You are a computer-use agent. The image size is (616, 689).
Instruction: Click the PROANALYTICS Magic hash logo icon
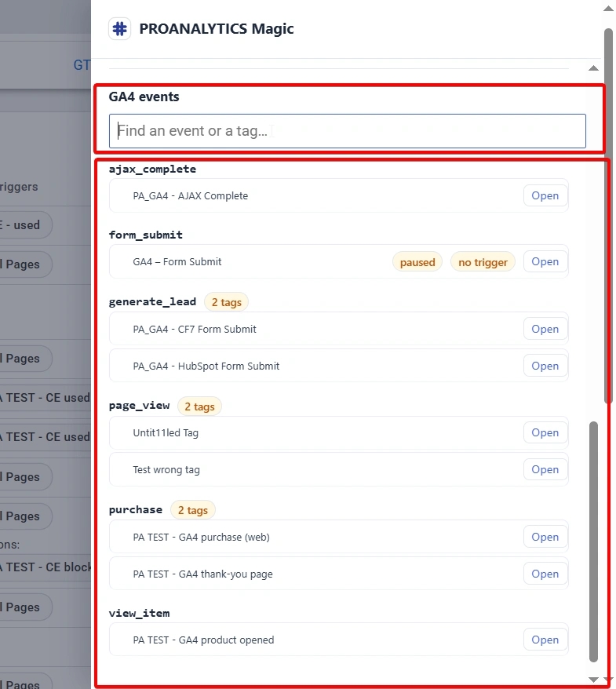coord(119,29)
